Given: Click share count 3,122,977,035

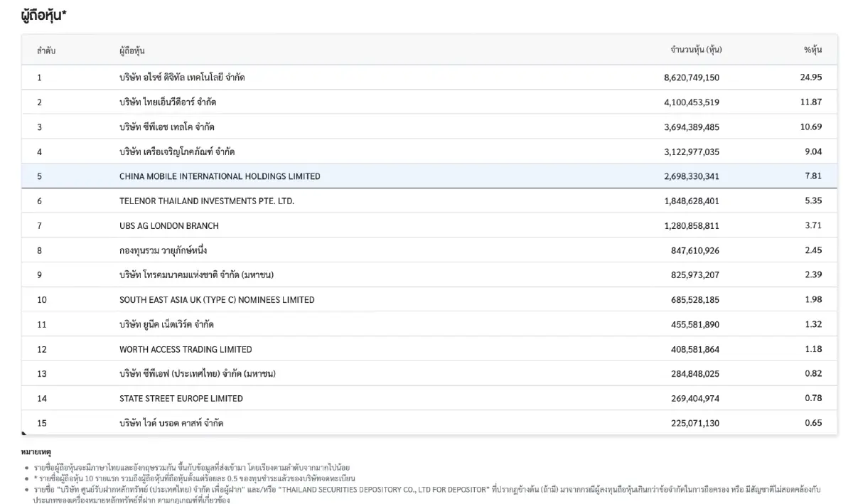Looking at the screenshot, I should (692, 151).
